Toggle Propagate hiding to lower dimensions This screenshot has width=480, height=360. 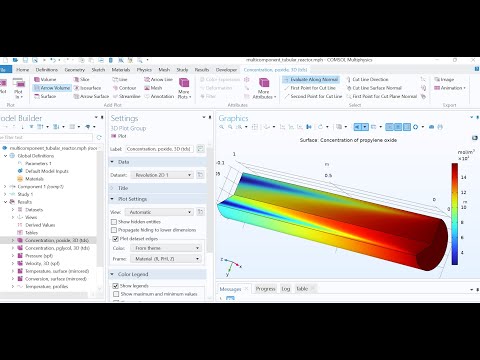[x=114, y=230]
